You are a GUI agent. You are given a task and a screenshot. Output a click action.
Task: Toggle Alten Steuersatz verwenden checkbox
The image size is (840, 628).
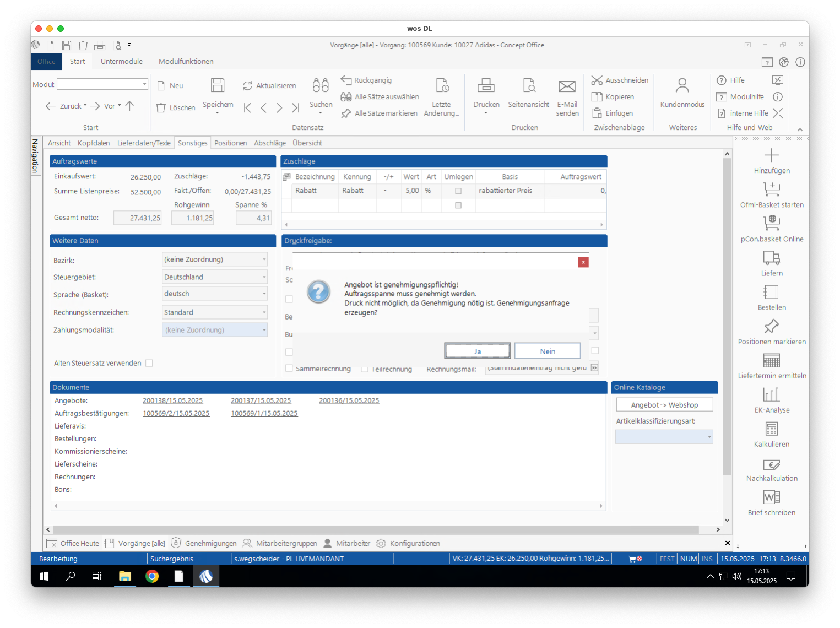[149, 363]
